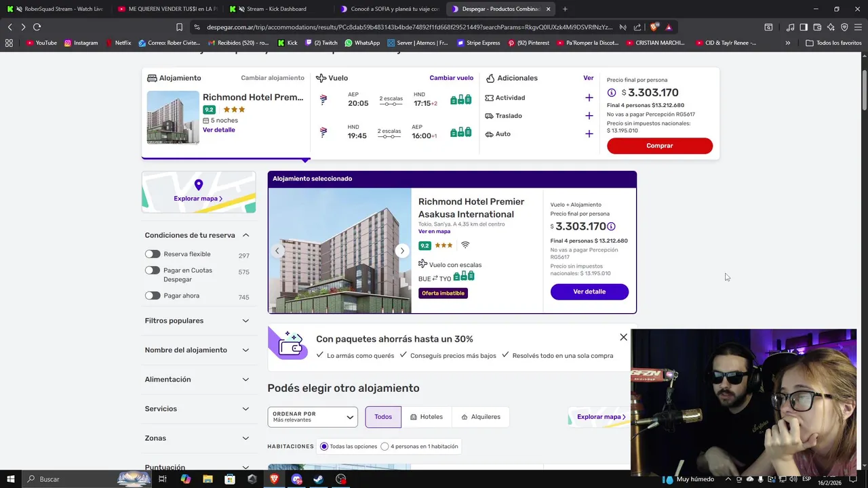Select the Todos accommodation filter tab
868x488 pixels.
(383, 417)
